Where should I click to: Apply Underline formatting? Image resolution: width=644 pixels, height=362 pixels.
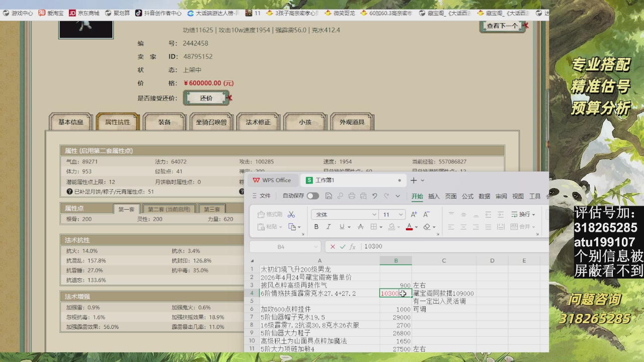pos(342,226)
